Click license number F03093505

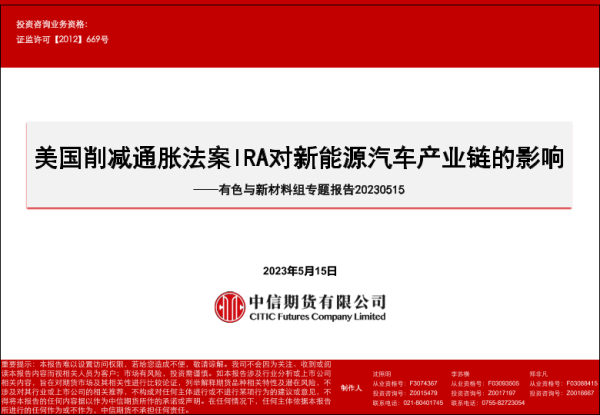[x=503, y=383]
